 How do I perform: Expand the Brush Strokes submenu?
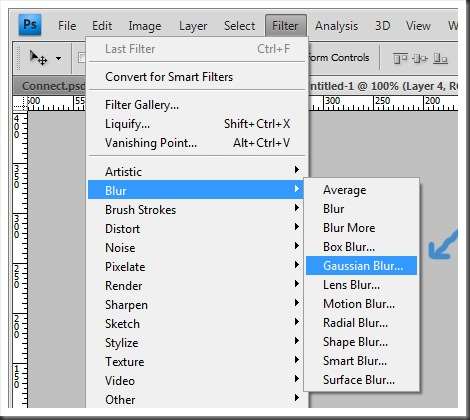(197, 210)
